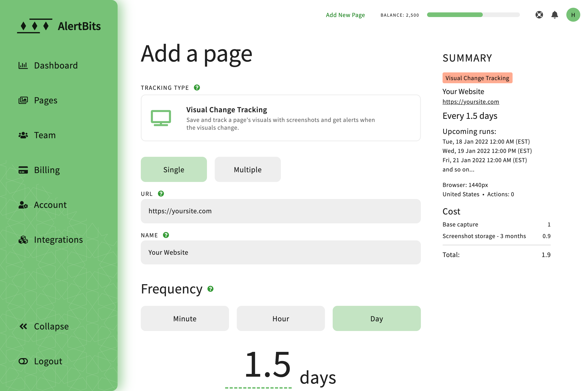Click the support lifebuoy icon

(x=539, y=15)
